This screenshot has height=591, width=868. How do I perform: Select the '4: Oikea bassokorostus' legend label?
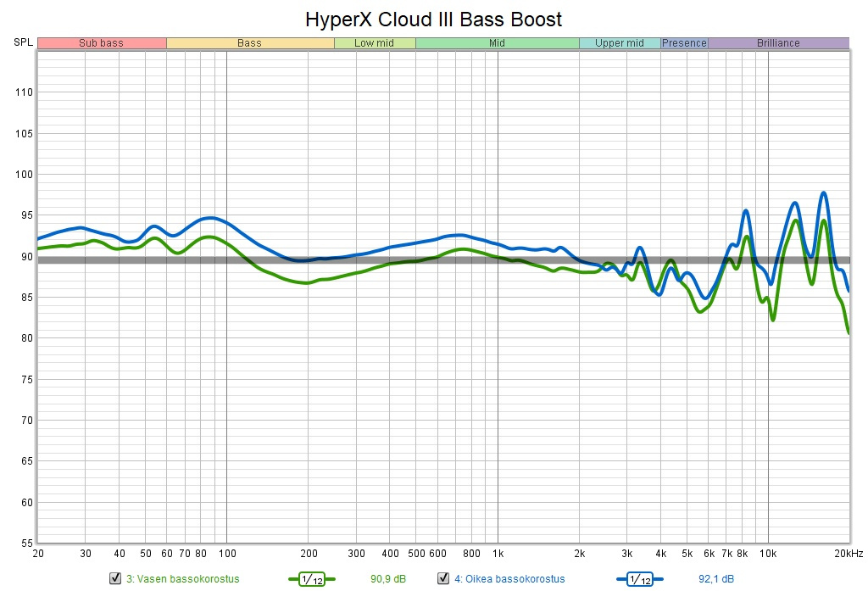coord(509,579)
